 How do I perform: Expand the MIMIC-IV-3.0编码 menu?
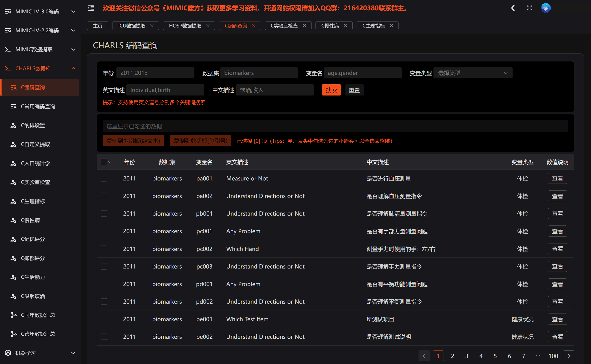[x=40, y=12]
